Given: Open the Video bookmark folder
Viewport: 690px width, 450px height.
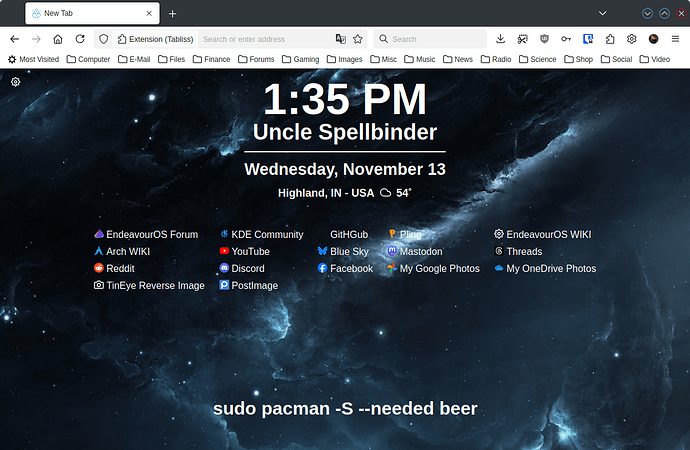Looking at the screenshot, I should pyautogui.click(x=655, y=59).
